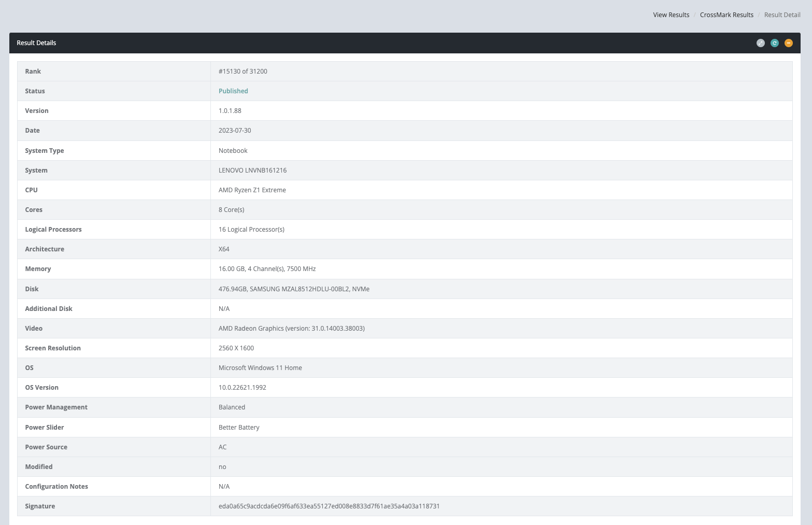
Task: Click AMD Ryzen Z1 Extreme CPU value
Action: [x=252, y=190]
